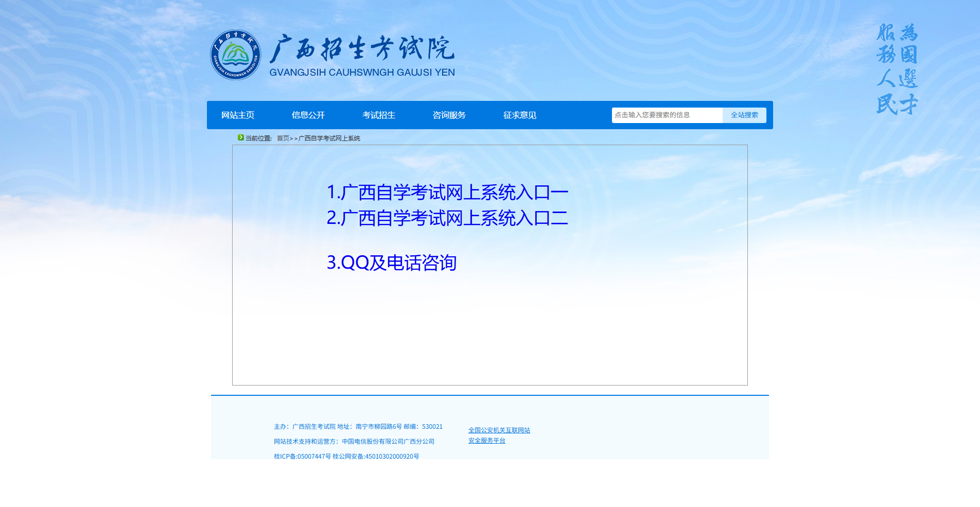Select 考试招生 from the navigation bar
The image size is (980, 507).
tap(379, 115)
